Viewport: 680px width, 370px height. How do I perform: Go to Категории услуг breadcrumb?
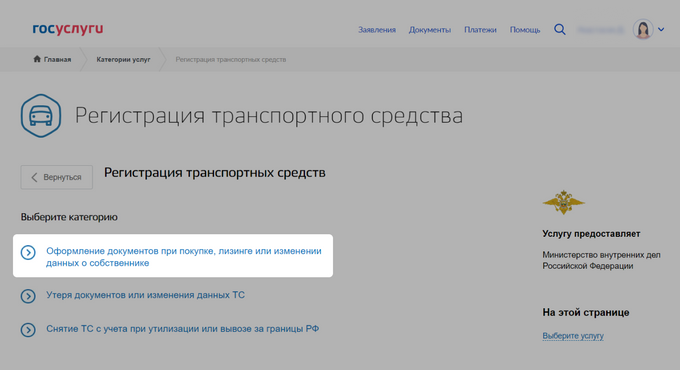[x=123, y=59]
